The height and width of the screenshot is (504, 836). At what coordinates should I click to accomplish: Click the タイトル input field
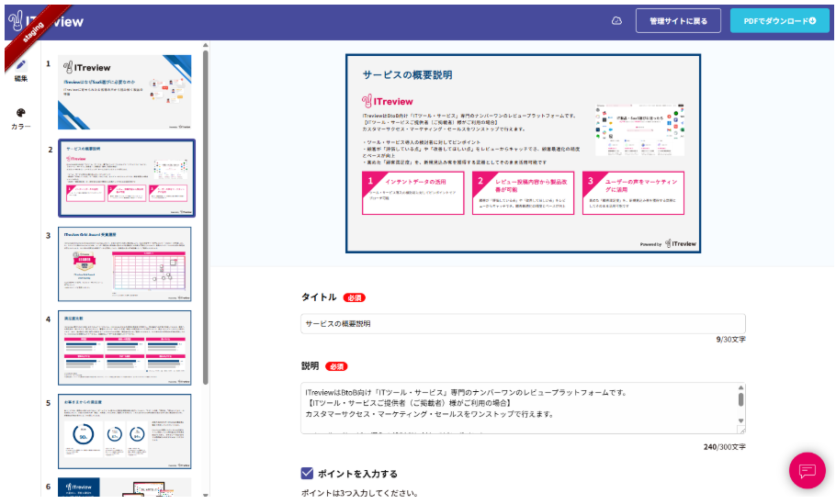point(523,324)
